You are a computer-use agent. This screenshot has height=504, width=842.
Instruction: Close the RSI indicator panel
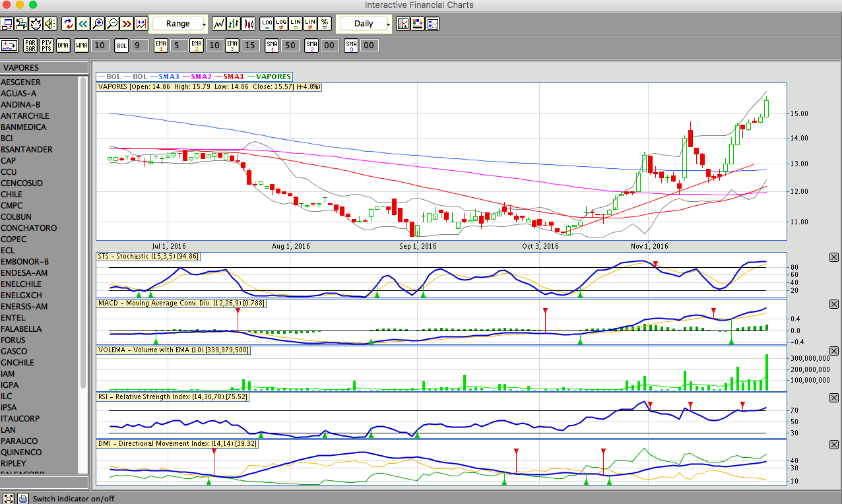(x=833, y=398)
